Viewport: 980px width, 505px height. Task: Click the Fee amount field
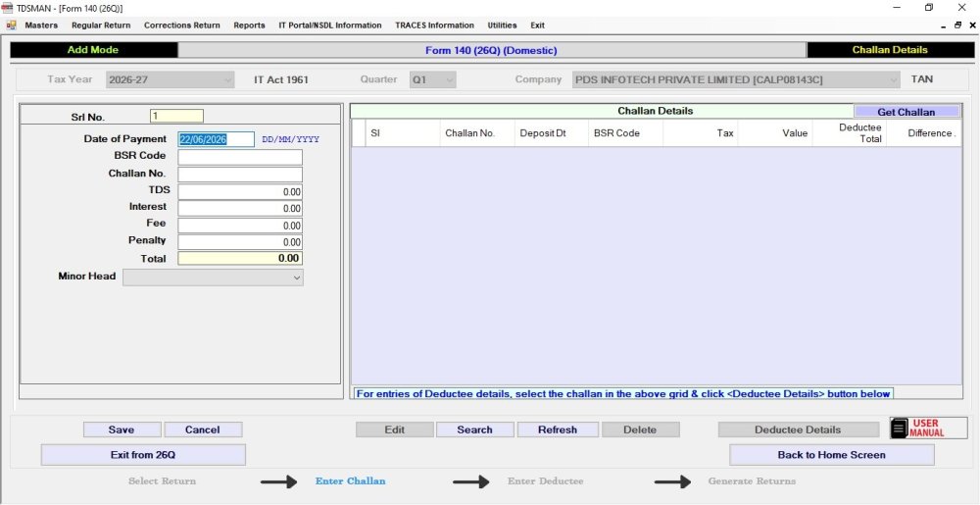pyautogui.click(x=240, y=225)
